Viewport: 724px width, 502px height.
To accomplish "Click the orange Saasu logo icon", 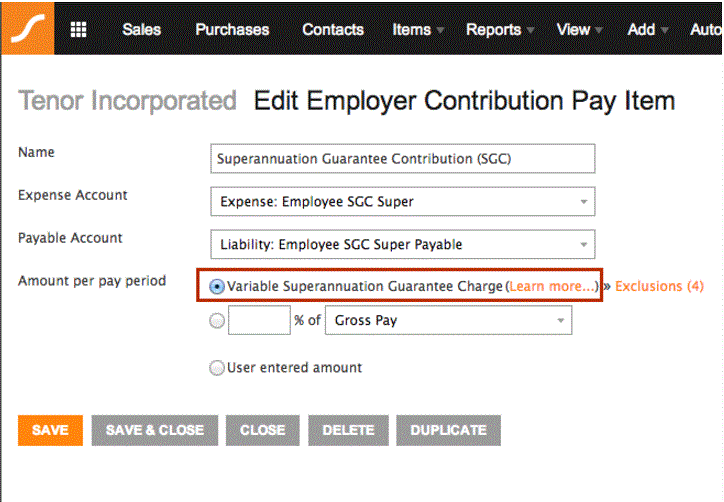I will tap(26, 28).
